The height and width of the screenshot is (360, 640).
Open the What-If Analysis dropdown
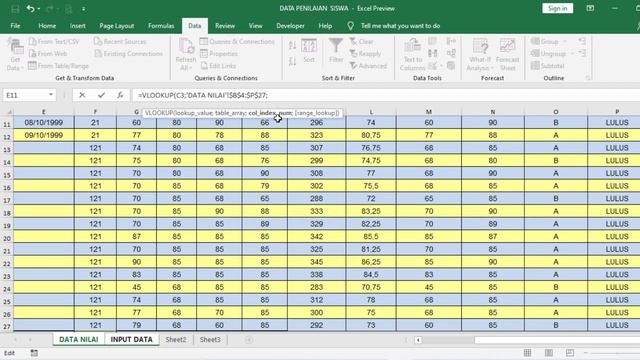coord(480,54)
